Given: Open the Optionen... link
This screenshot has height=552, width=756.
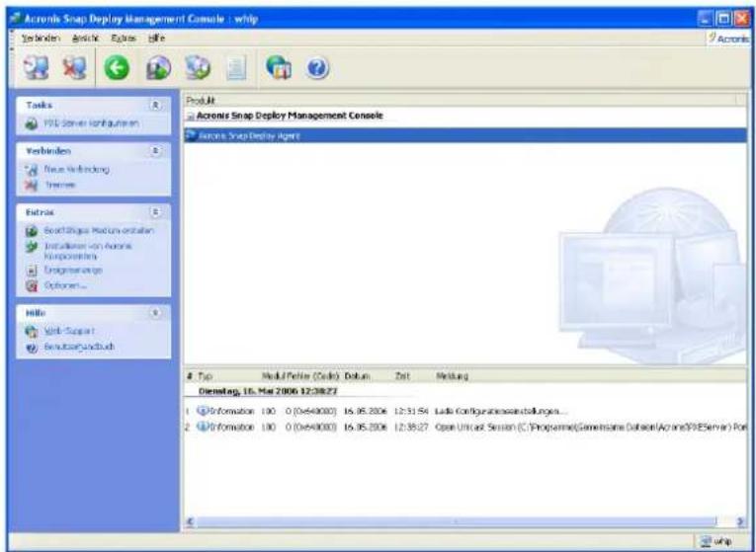Looking at the screenshot, I should point(65,285).
